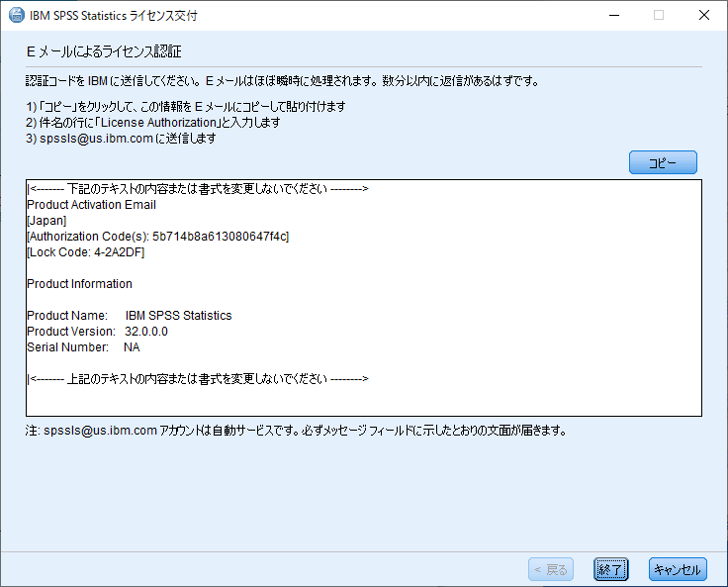This screenshot has width=728, height=587.
Task: Click the greyed-out maximize window button
Action: pos(659,15)
